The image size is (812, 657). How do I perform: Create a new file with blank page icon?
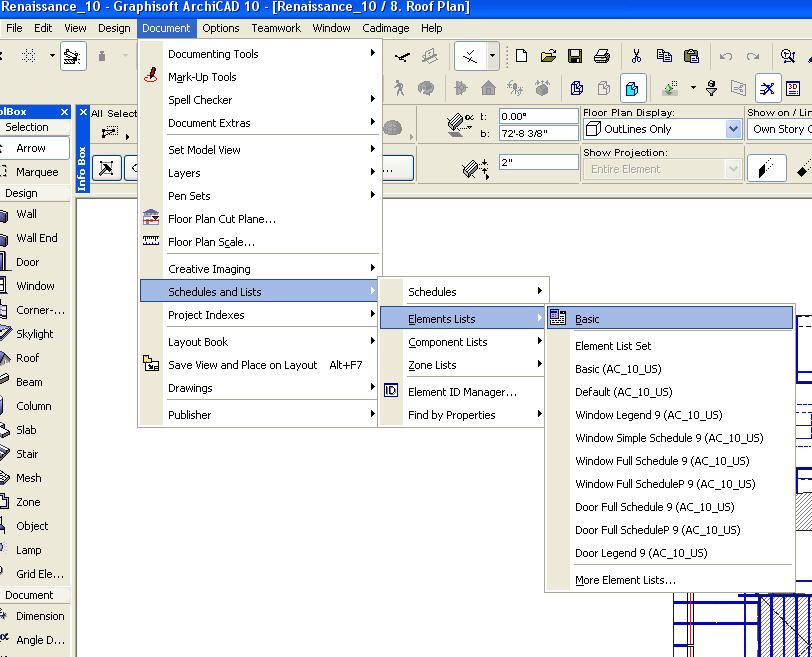[521, 57]
